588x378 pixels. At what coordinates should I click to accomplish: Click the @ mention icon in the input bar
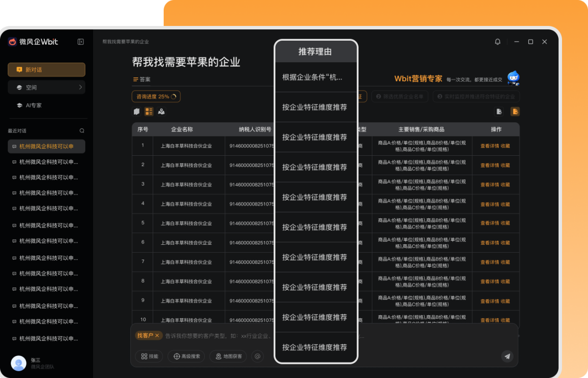257,356
